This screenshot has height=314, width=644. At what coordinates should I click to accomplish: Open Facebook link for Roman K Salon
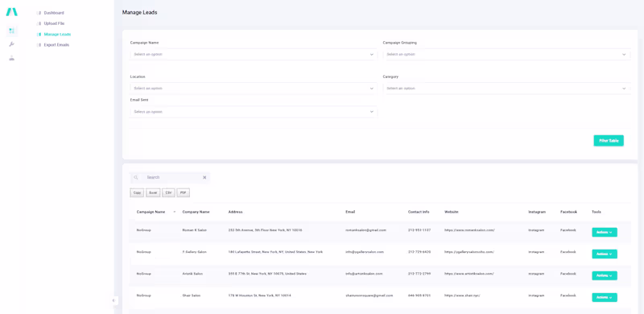point(568,230)
